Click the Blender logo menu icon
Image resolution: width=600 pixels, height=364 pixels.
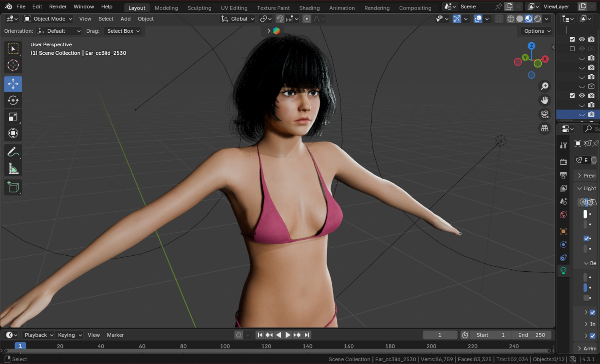[x=8, y=7]
